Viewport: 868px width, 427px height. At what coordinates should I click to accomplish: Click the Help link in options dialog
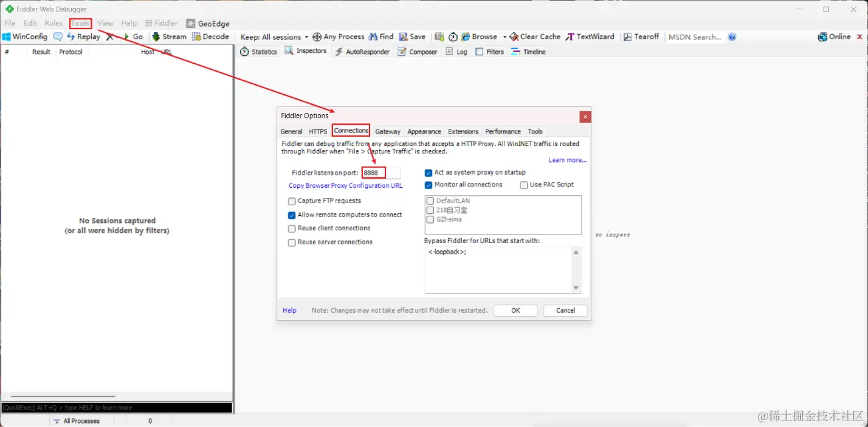point(289,310)
